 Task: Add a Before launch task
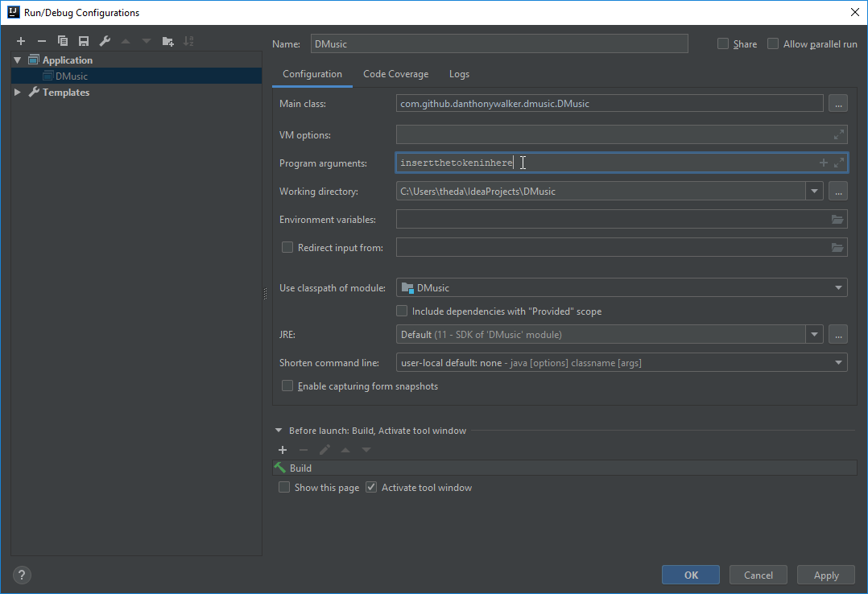[x=283, y=450]
